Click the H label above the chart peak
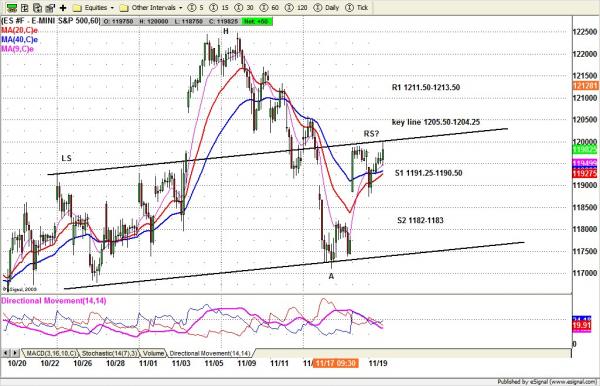This screenshot has width=600, height=386. [226, 31]
